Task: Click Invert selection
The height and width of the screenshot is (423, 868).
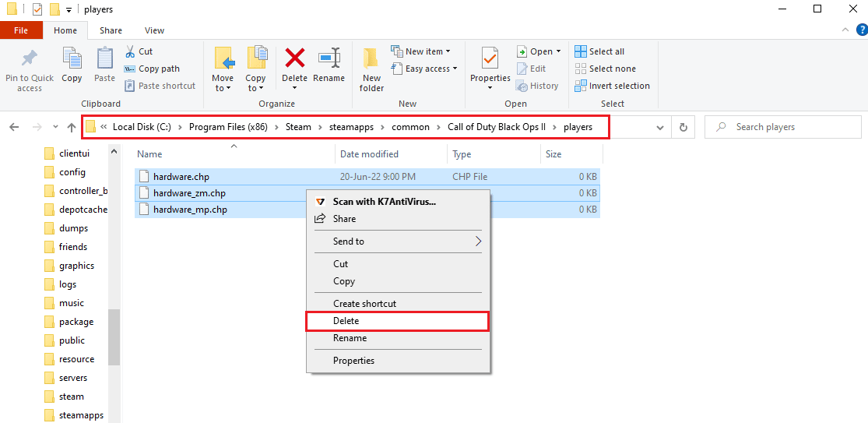Action: [x=612, y=86]
